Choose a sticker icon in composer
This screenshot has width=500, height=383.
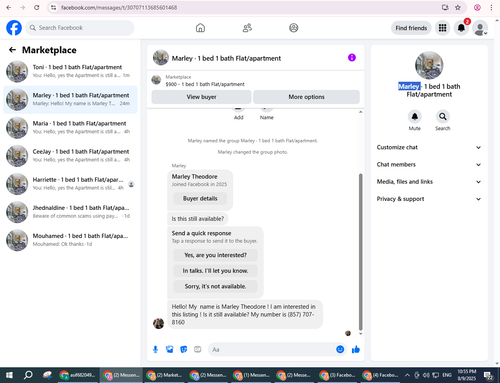[x=184, y=349]
